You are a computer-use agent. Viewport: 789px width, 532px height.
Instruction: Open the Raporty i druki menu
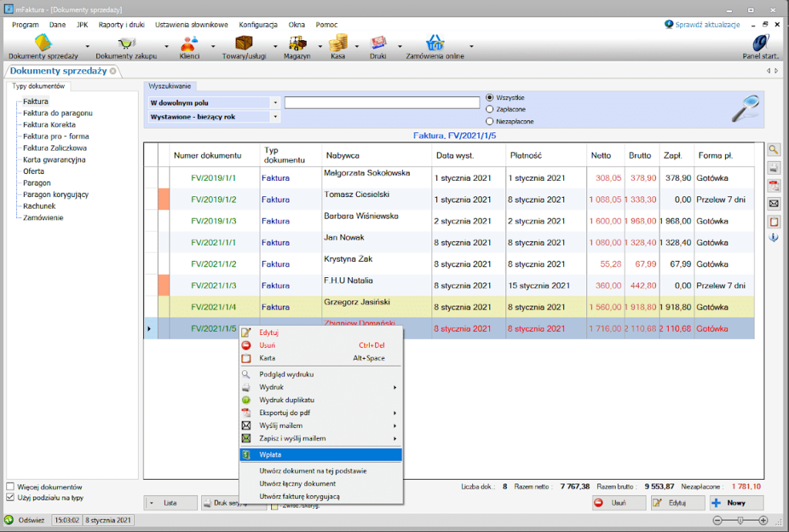pyautogui.click(x=121, y=25)
